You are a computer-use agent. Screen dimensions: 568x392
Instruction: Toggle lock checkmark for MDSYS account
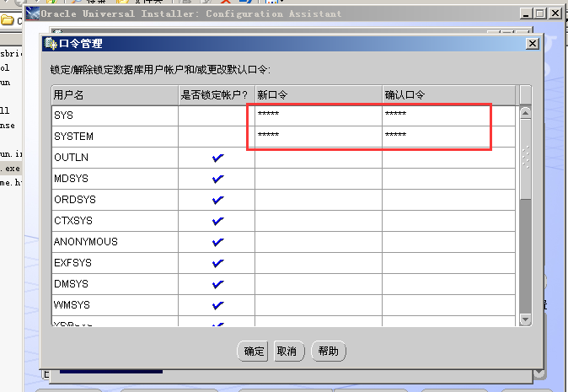pyautogui.click(x=217, y=179)
